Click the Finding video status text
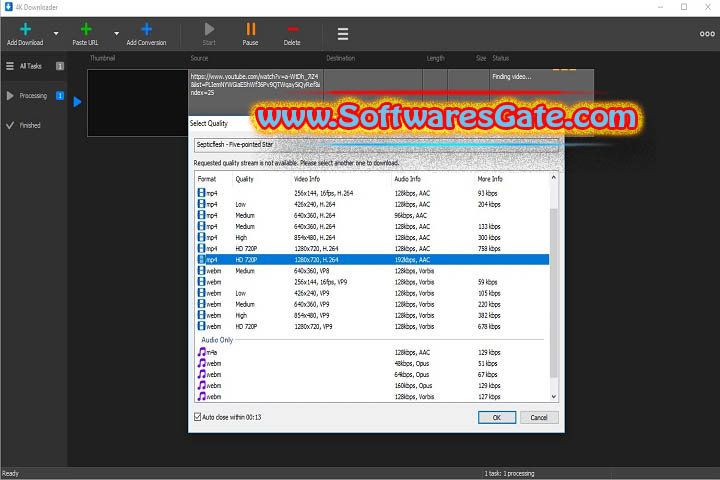This screenshot has width=720, height=480. pyautogui.click(x=512, y=77)
